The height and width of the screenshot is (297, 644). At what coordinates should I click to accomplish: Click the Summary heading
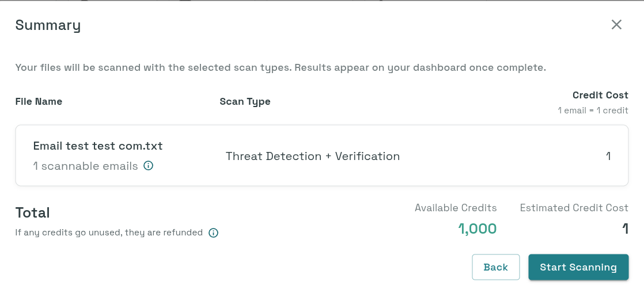[x=48, y=25]
